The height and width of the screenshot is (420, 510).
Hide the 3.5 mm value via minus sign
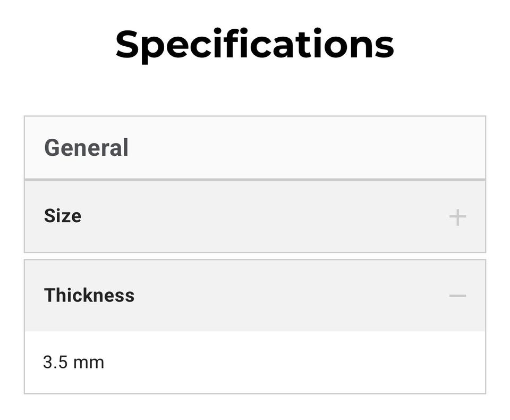pos(457,296)
